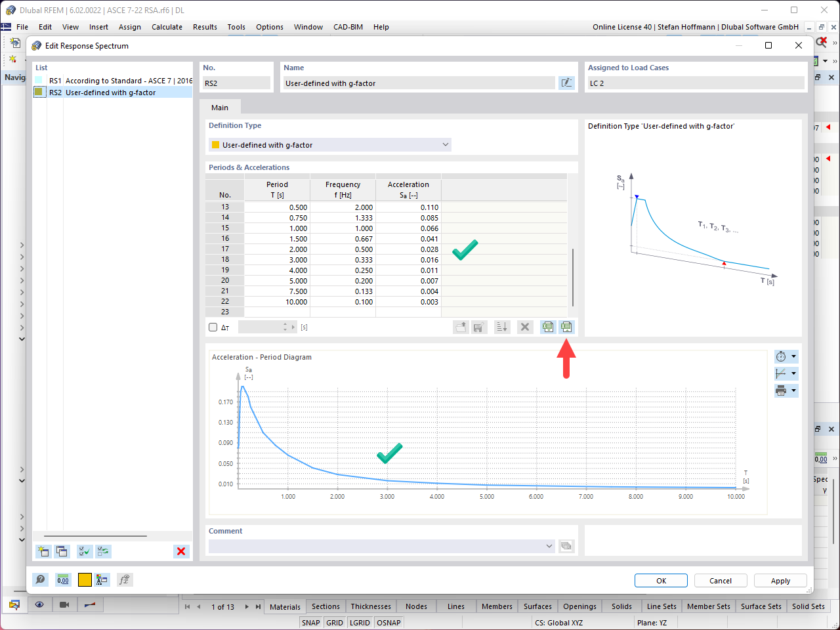Open the Calculate menu
840x630 pixels.
tap(167, 27)
